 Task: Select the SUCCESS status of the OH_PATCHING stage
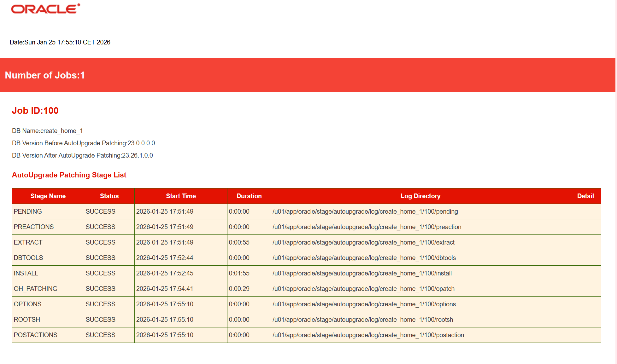[100, 289]
